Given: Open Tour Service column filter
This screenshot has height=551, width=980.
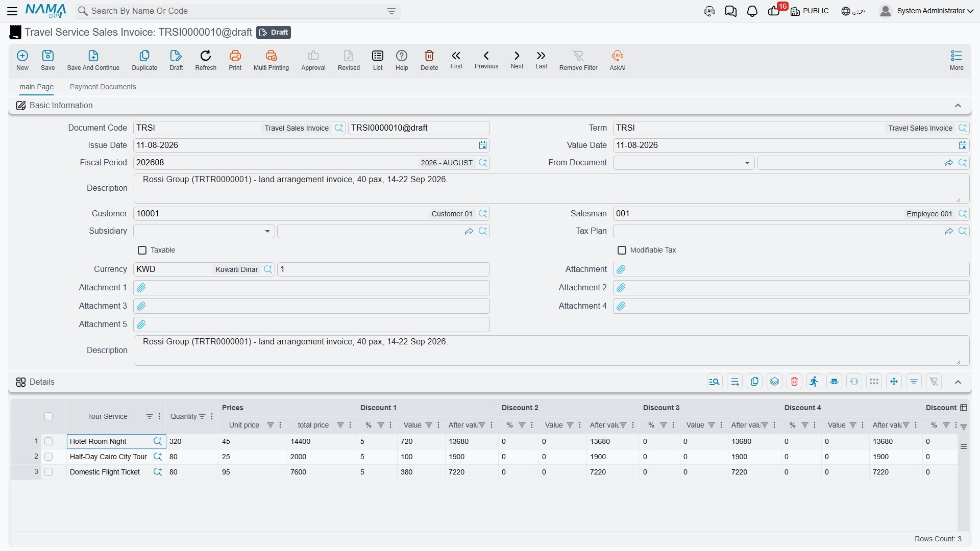Looking at the screenshot, I should tap(150, 416).
